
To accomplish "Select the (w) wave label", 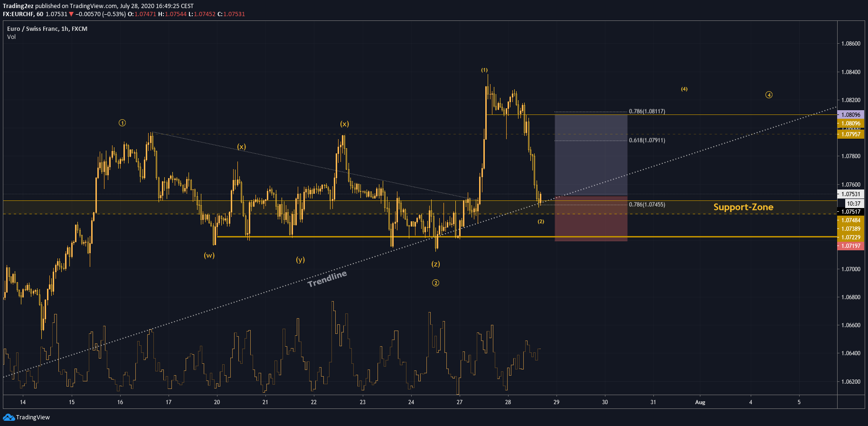I will (x=209, y=256).
